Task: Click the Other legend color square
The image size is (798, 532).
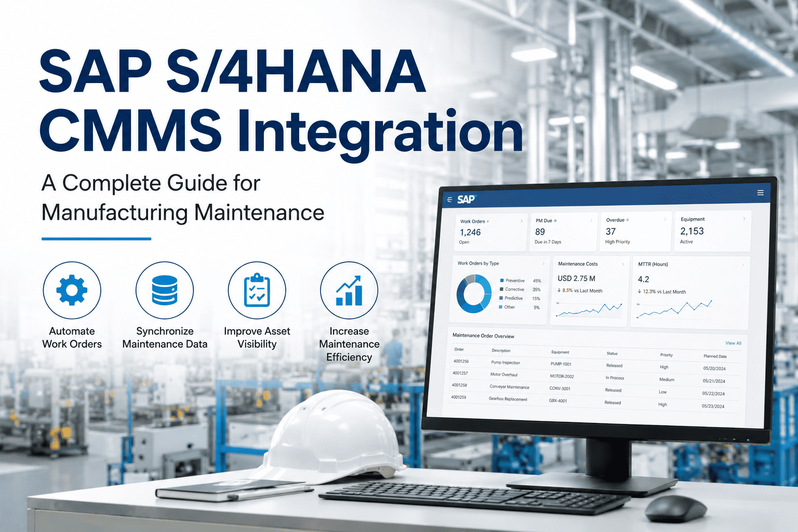Action: (x=500, y=307)
